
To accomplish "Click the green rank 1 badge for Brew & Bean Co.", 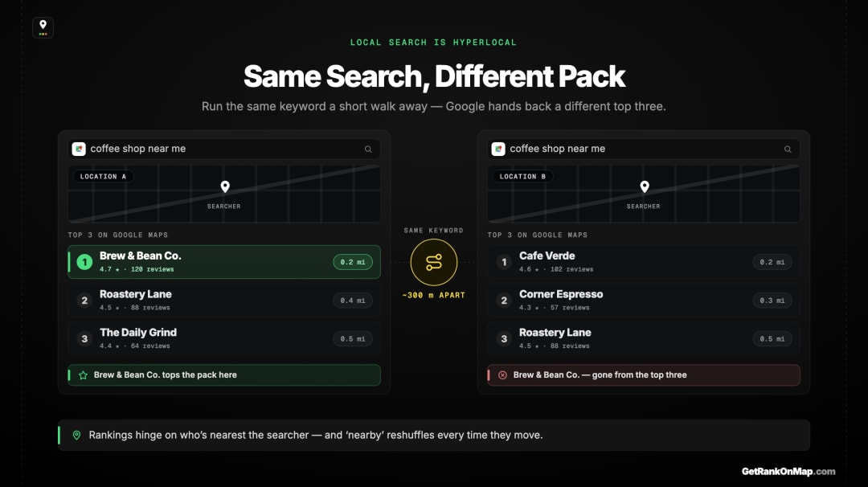I will [84, 262].
